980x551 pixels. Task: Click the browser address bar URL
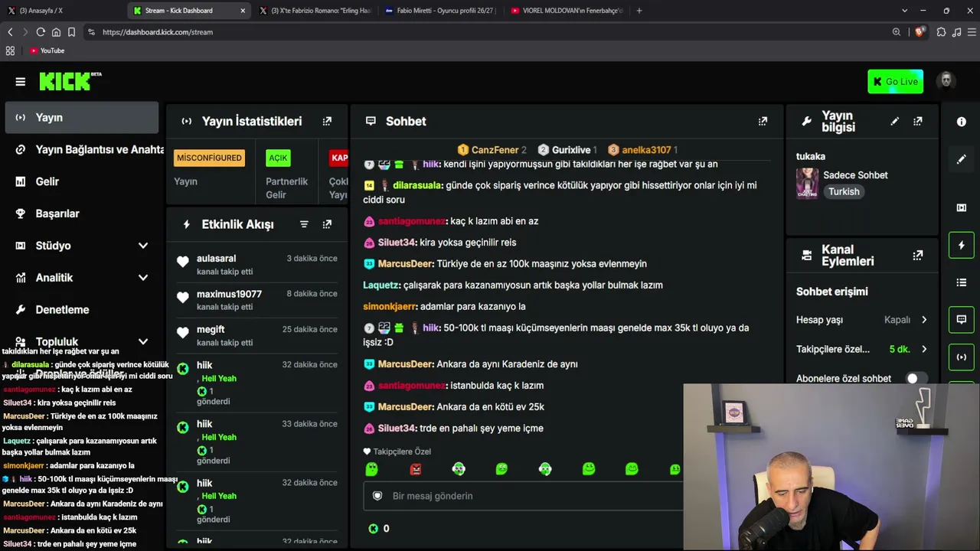tap(158, 32)
